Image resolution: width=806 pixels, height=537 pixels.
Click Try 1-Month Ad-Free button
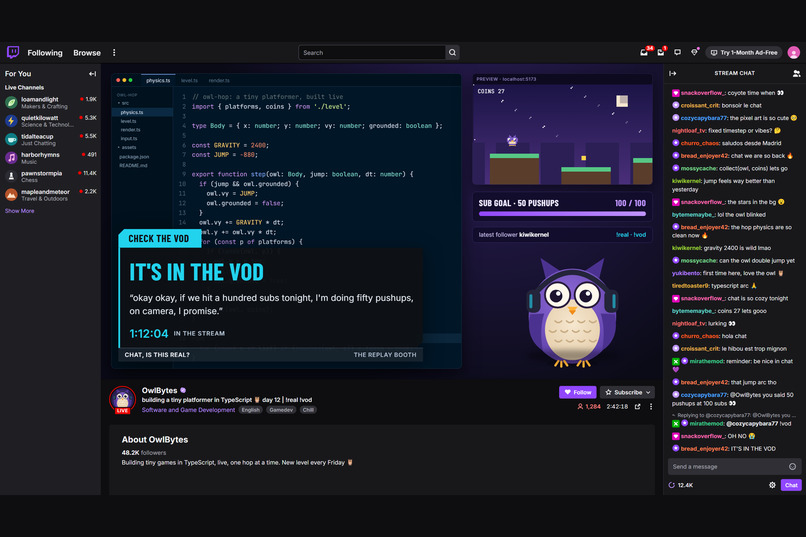pos(744,52)
